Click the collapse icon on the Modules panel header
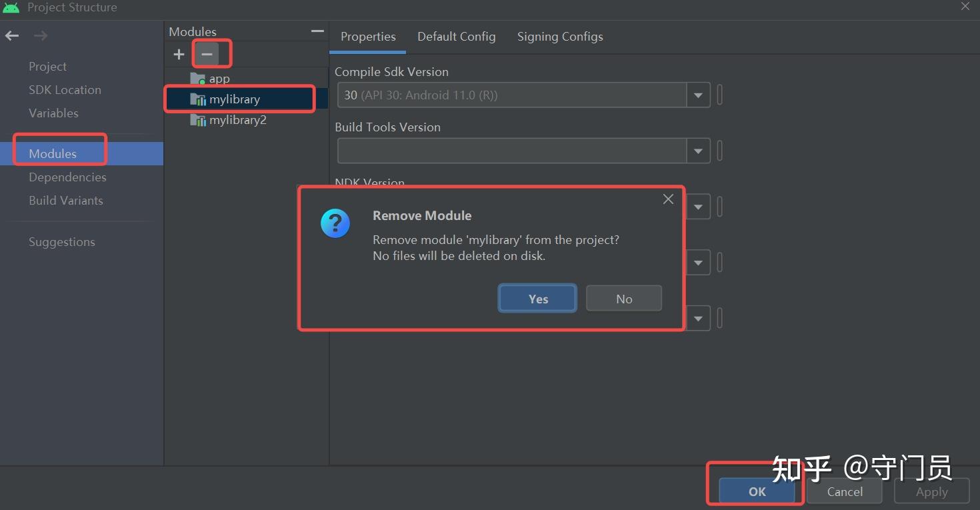Image resolution: width=980 pixels, height=510 pixels. (317, 30)
